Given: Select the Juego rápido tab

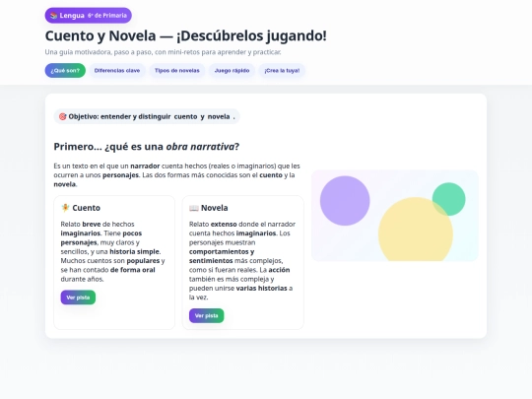Looking at the screenshot, I should pyautogui.click(x=232, y=71).
